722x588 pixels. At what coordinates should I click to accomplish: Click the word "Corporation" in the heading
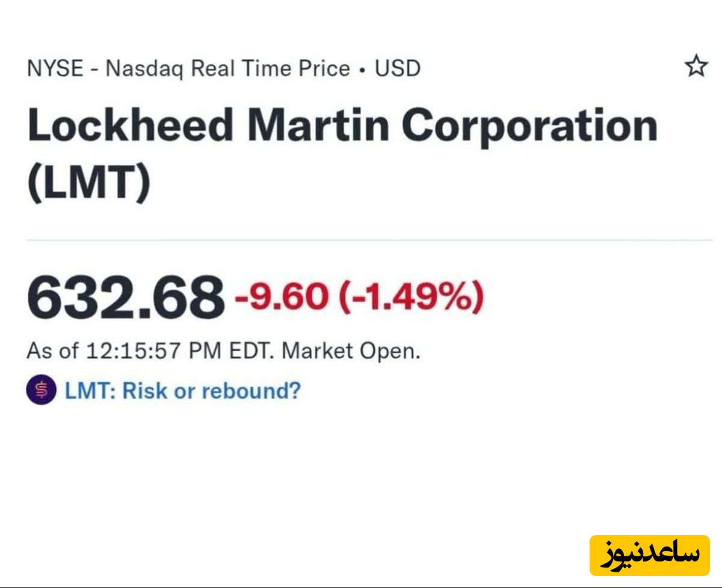point(529,127)
